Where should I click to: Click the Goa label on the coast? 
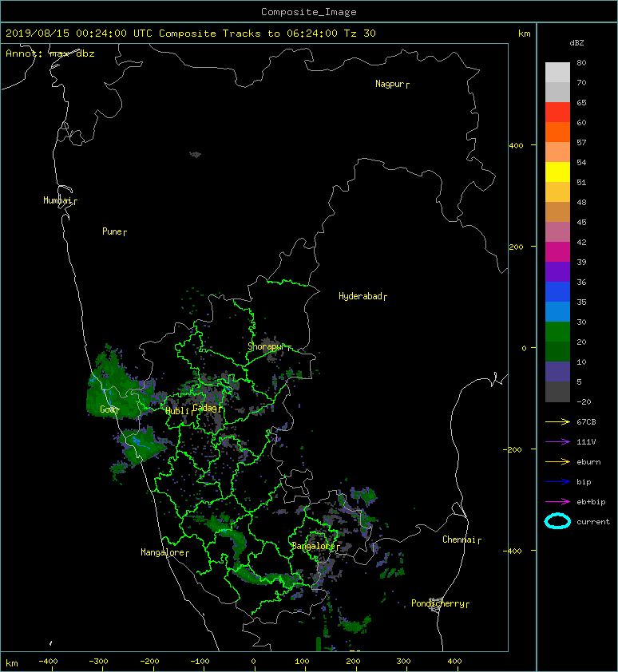pyautogui.click(x=107, y=409)
